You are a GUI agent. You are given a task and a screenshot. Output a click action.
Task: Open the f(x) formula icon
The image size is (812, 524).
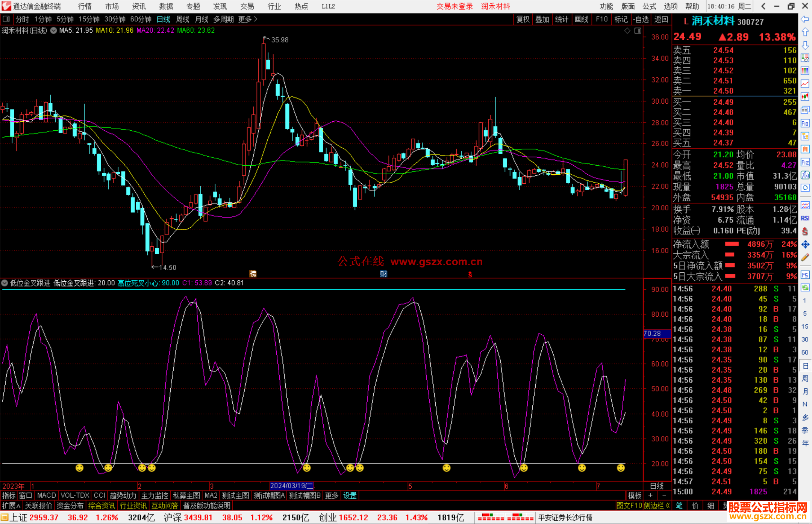(805, 175)
